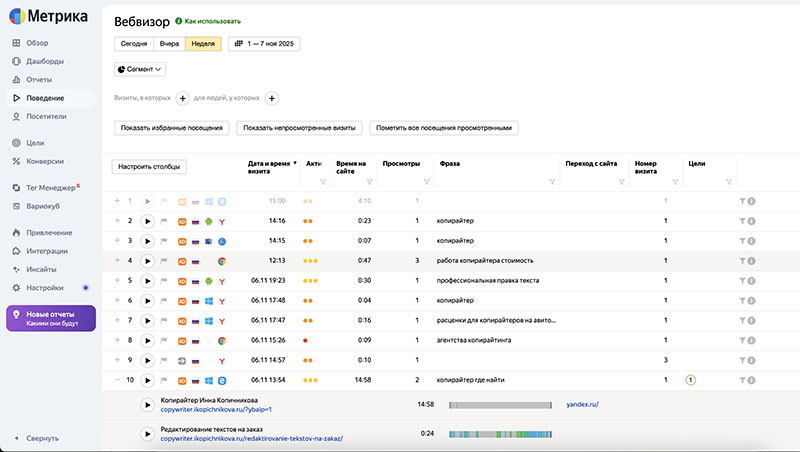Screen dimensions: 800x452
Task: Play the recording of visit 10
Action: 147,381
